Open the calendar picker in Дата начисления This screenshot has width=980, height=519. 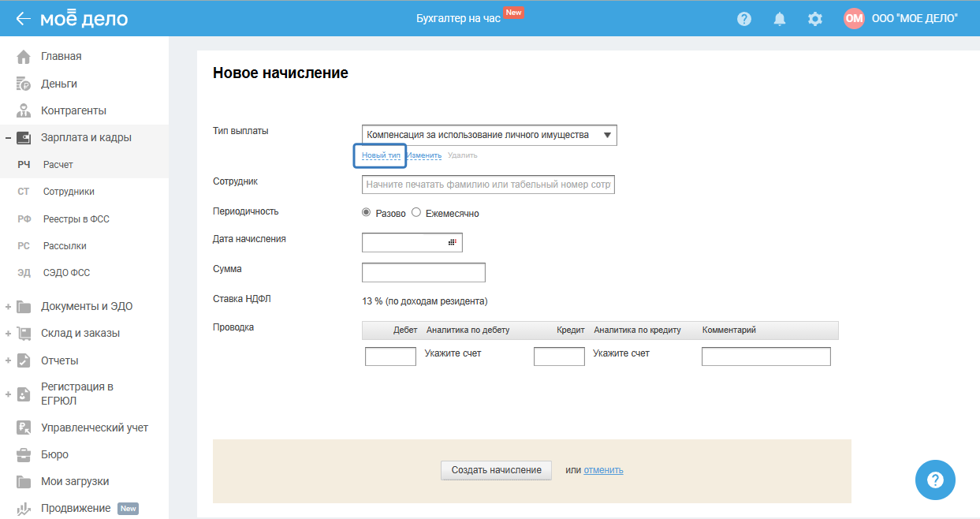pyautogui.click(x=453, y=242)
